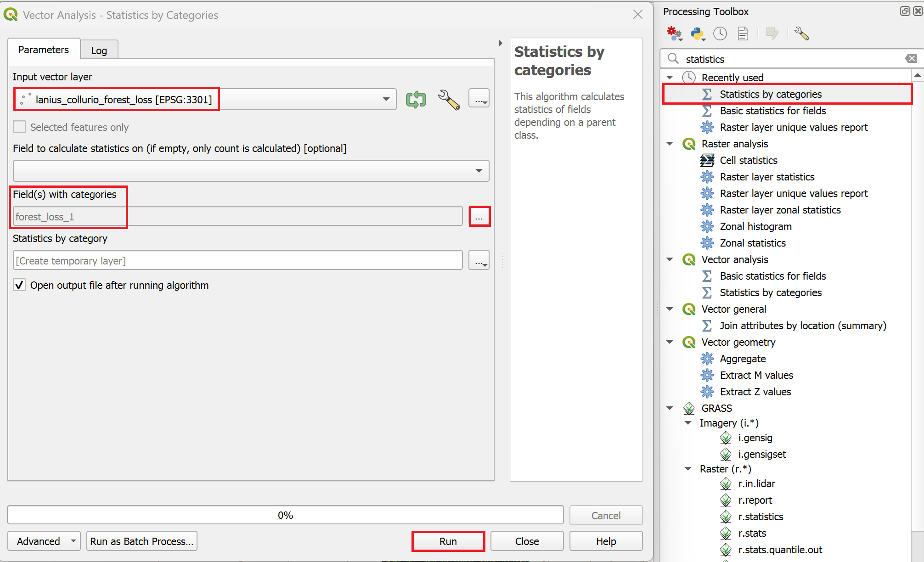Screen dimensions: 924x562
Task: Collapse the Recently used group
Action: pos(670,78)
